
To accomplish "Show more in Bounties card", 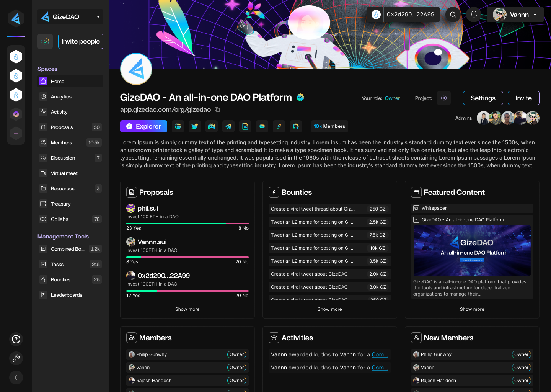I will pos(330,309).
